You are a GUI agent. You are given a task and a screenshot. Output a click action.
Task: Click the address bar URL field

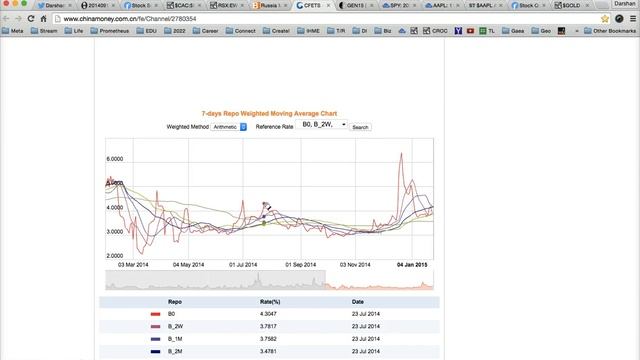pos(327,19)
